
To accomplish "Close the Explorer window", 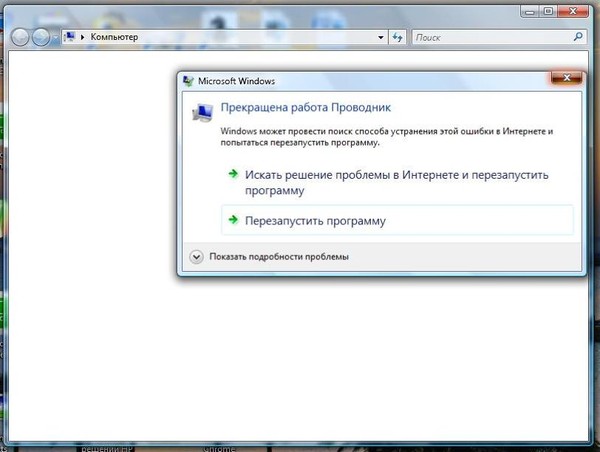I will click(x=573, y=11).
